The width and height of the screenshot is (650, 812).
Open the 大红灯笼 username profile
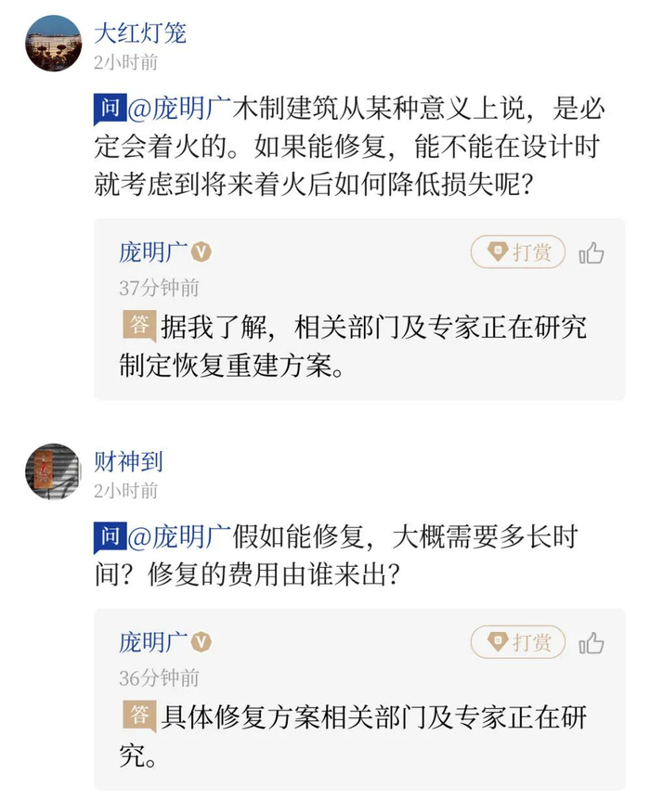pos(140,33)
